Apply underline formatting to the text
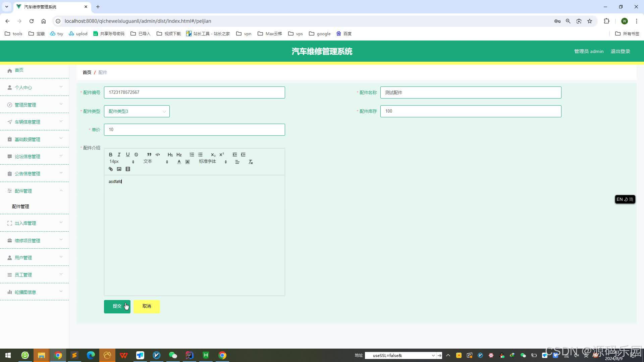Screen dimensions: 644x362 click(x=127, y=155)
